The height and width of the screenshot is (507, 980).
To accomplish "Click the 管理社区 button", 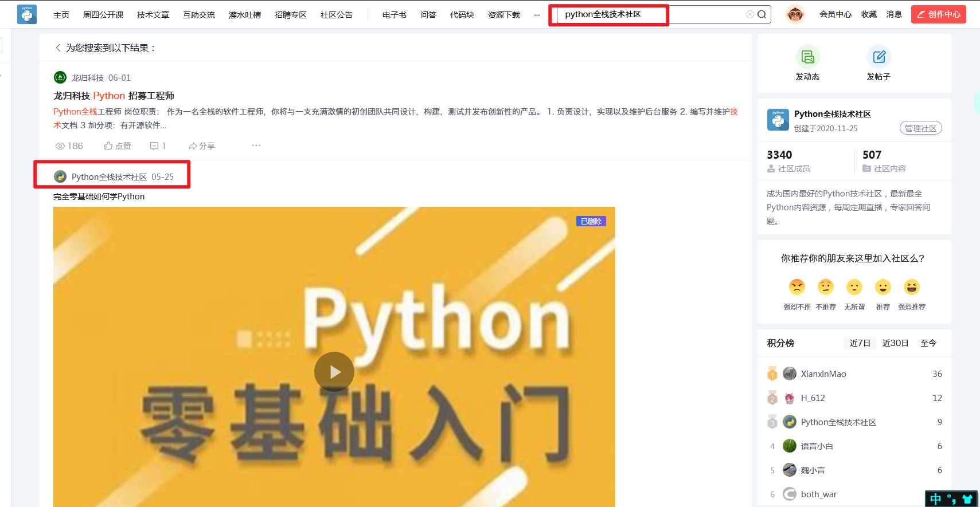I will (x=921, y=128).
